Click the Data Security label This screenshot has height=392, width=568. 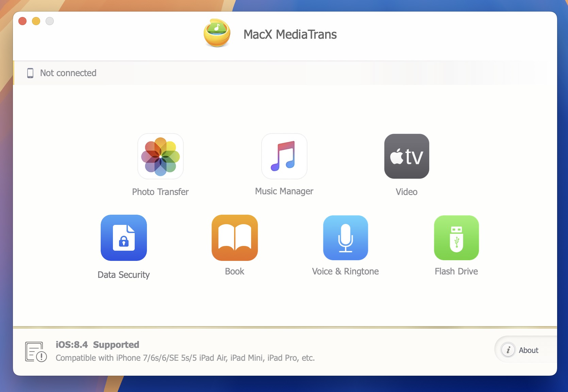[124, 275]
